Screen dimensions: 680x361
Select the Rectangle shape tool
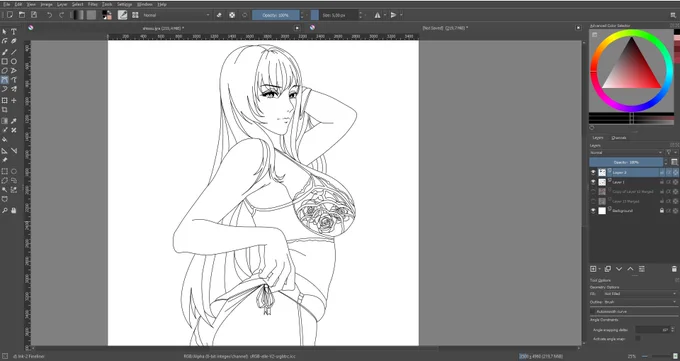5,61
